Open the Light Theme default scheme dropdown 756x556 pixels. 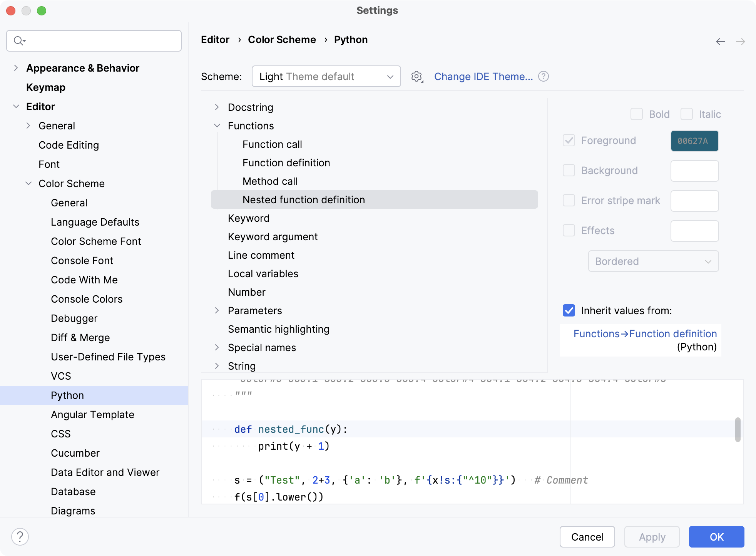[326, 76]
